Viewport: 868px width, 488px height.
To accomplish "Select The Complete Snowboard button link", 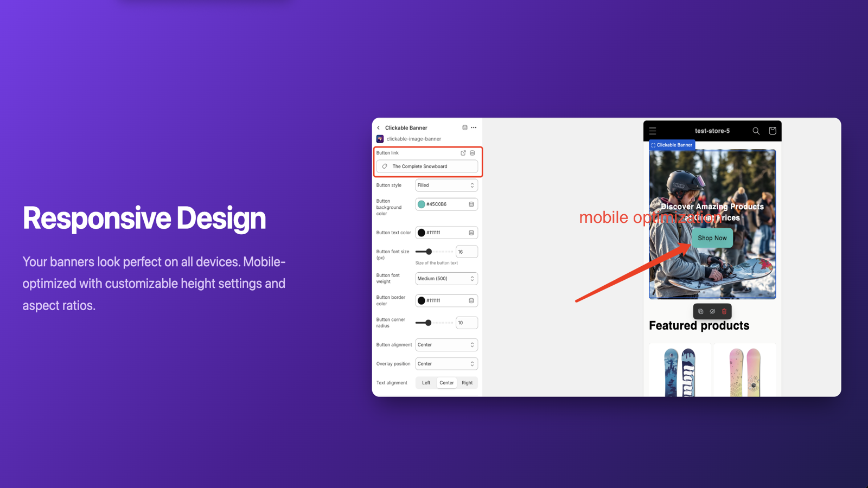I will pyautogui.click(x=427, y=166).
